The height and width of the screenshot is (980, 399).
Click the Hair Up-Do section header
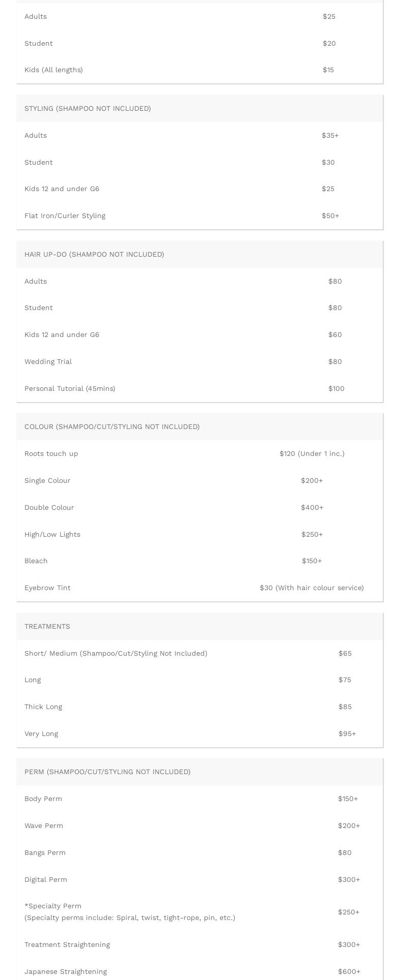94,254
